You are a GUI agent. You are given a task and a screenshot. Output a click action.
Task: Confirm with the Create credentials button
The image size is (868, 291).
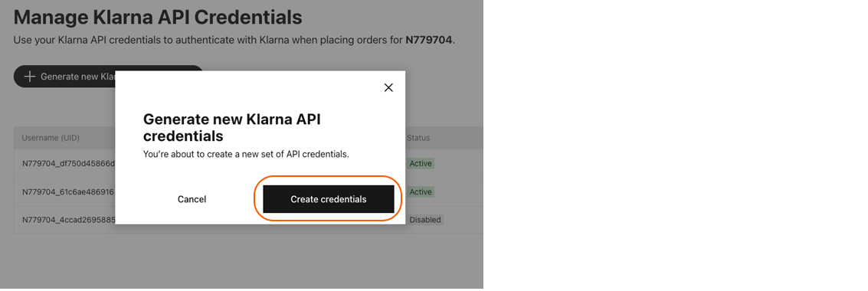[x=328, y=199]
